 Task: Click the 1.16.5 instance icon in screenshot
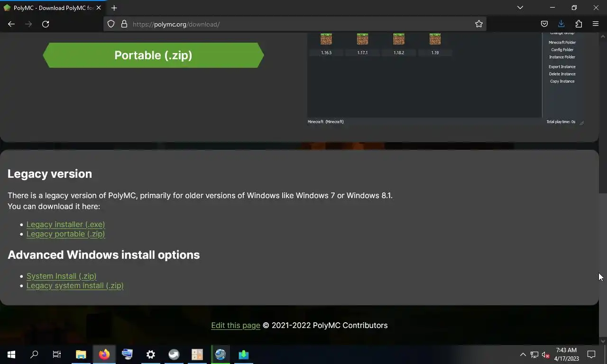[x=326, y=39]
